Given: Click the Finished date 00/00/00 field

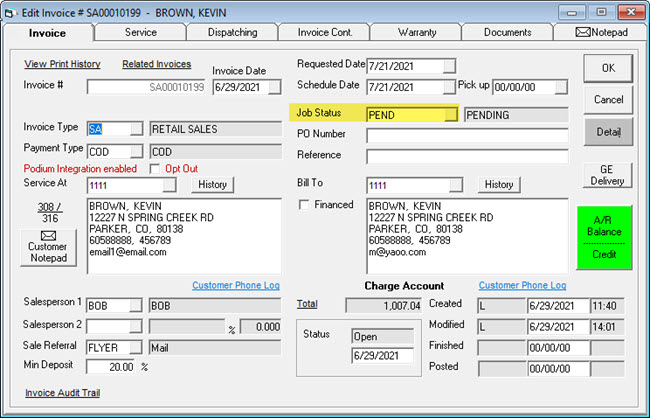Looking at the screenshot, I should (x=558, y=348).
